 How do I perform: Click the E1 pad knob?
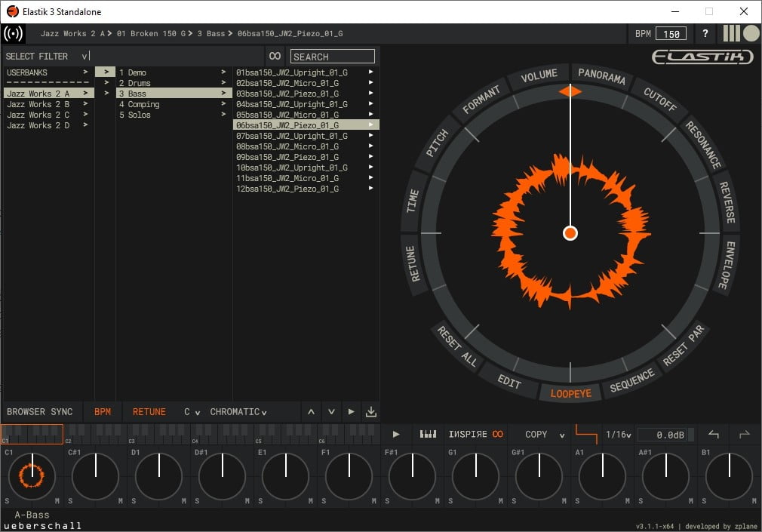[x=286, y=477]
